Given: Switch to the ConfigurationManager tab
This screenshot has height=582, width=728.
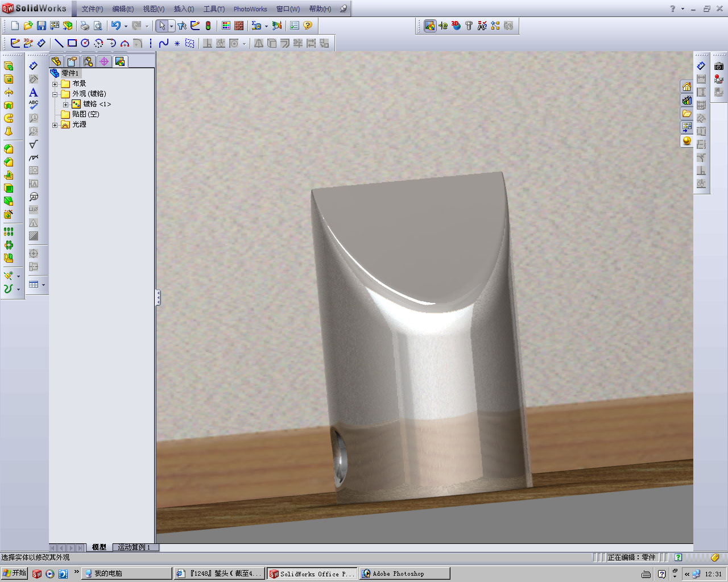Looking at the screenshot, I should (88, 61).
